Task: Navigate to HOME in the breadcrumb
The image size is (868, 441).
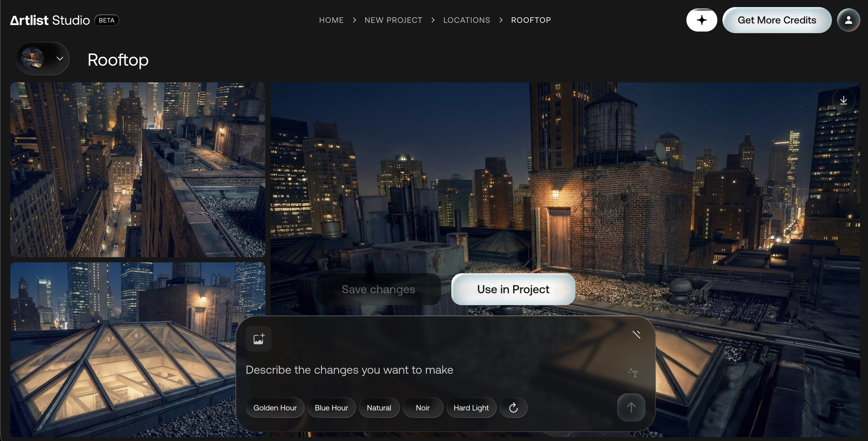Action: pos(331,20)
